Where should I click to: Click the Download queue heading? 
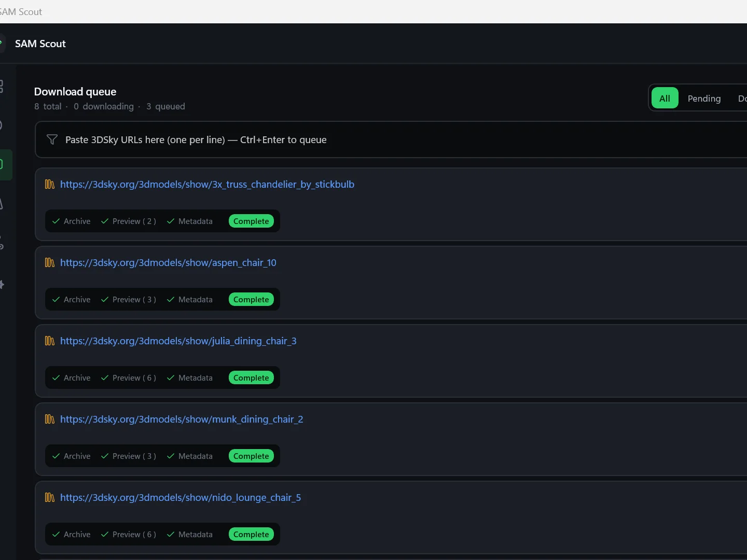(75, 91)
